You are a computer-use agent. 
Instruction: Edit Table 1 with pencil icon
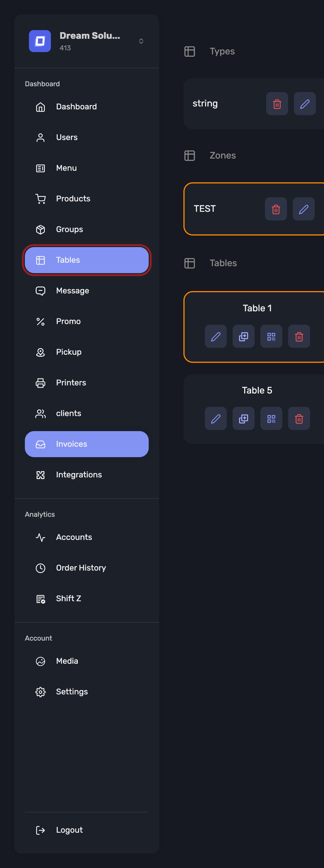216,336
